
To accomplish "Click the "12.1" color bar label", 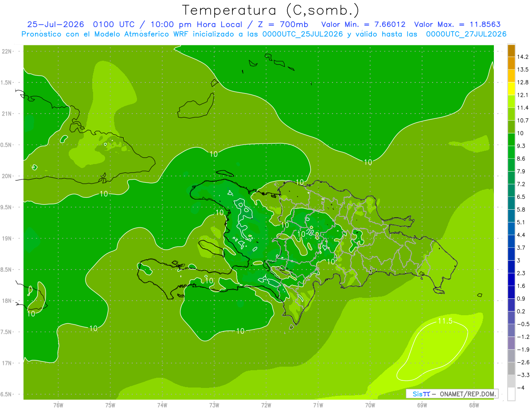I will coord(523,95).
